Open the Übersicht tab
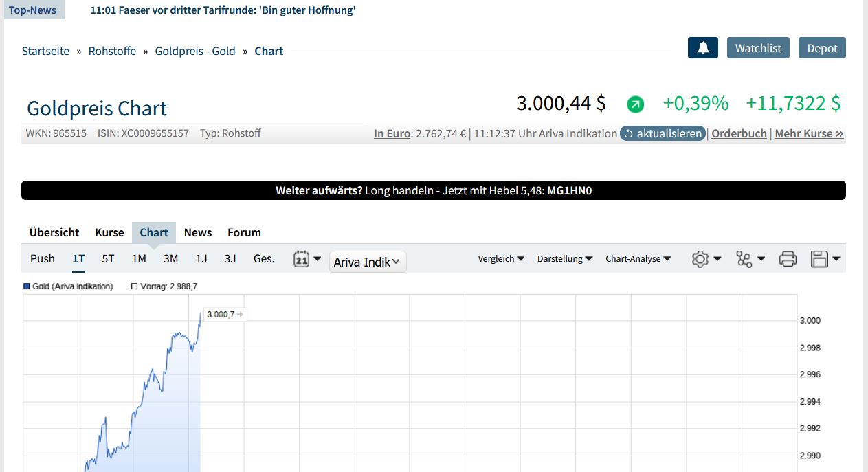The width and height of the screenshot is (868, 472). click(x=54, y=232)
